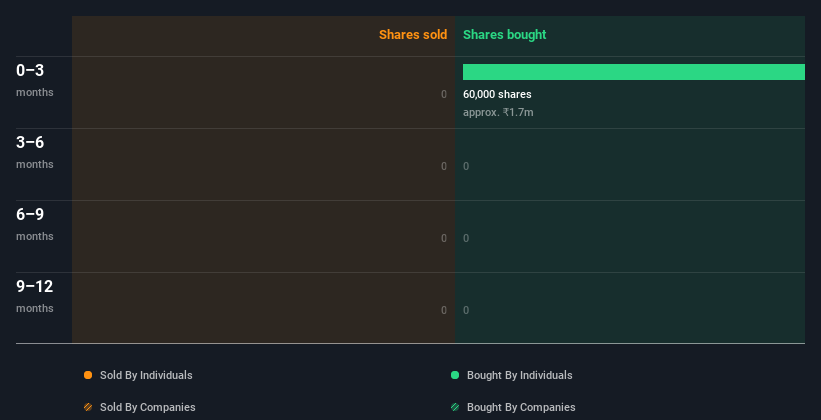Click the green Bought By Individuals legend dot

[455, 375]
